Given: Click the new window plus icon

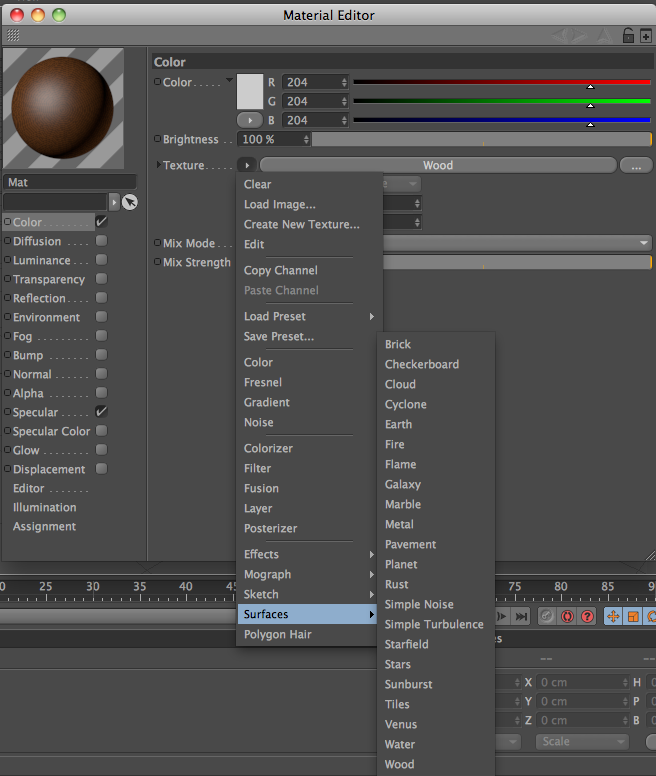Looking at the screenshot, I should click(x=645, y=35).
